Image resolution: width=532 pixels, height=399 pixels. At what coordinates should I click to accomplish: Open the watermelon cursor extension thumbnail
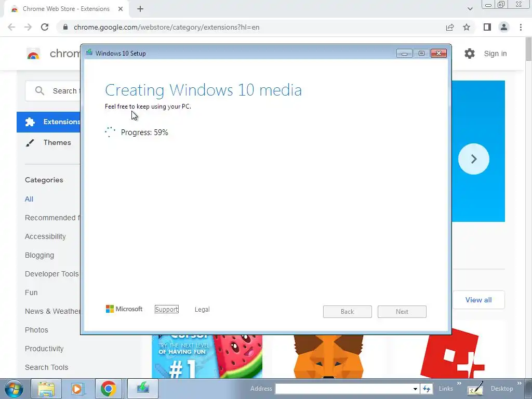[x=207, y=356]
